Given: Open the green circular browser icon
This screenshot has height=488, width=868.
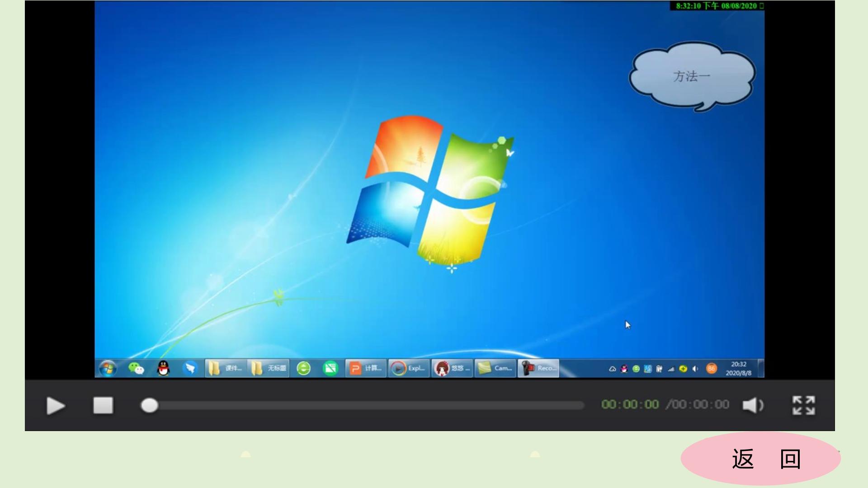Looking at the screenshot, I should point(303,369).
